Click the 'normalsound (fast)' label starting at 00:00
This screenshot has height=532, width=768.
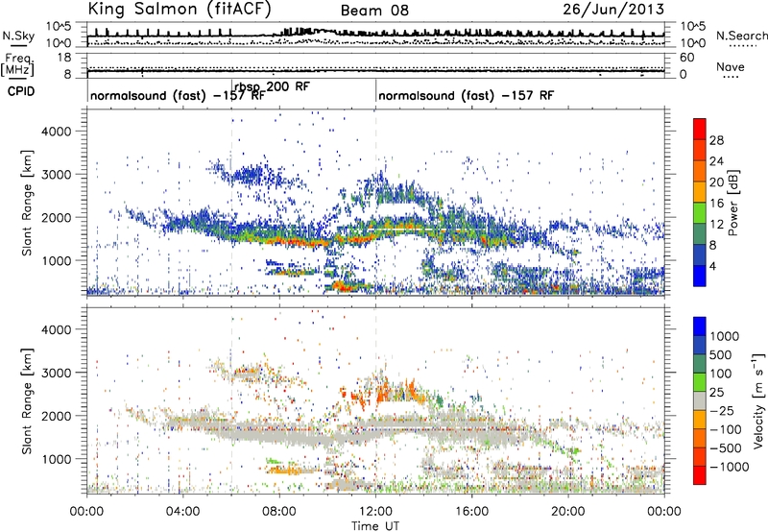coord(178,95)
